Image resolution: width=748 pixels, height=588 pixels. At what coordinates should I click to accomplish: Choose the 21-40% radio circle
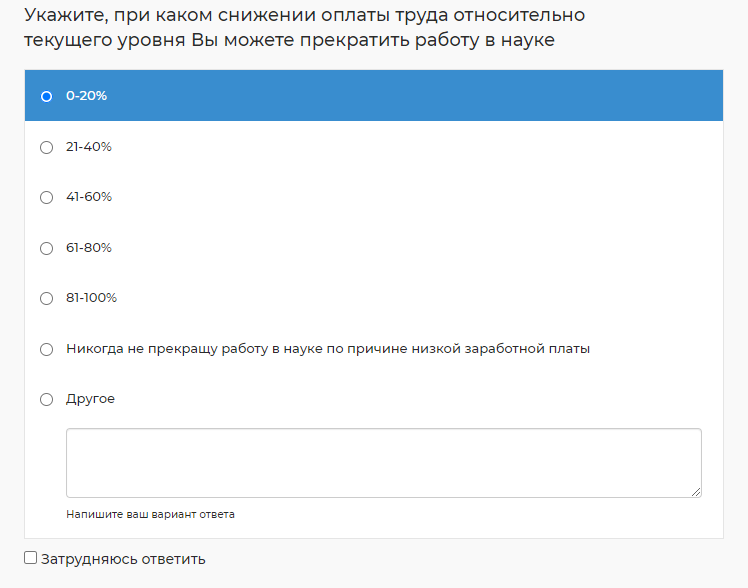point(46,147)
